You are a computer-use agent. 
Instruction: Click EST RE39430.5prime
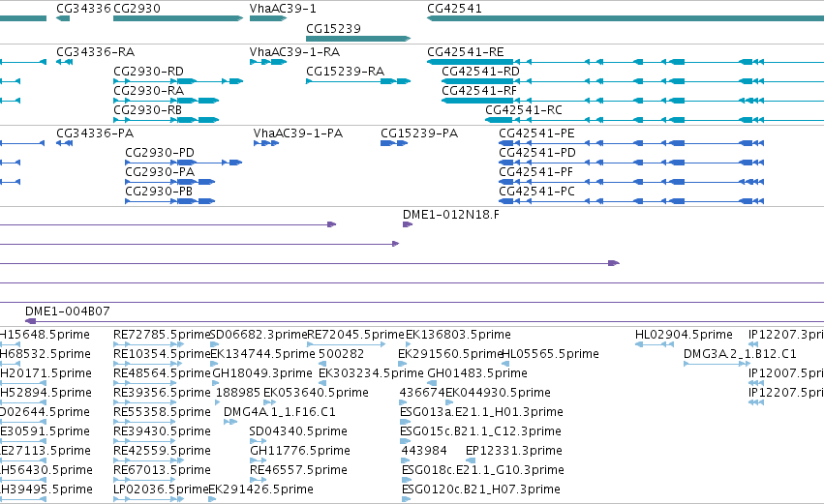[162, 432]
